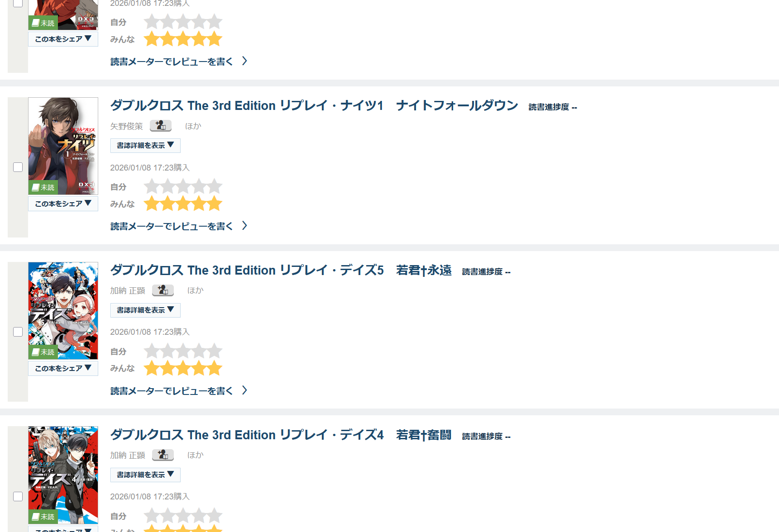
Task: Expand 書誌詳細を表示 for Knights1 book
Action: click(x=145, y=146)
